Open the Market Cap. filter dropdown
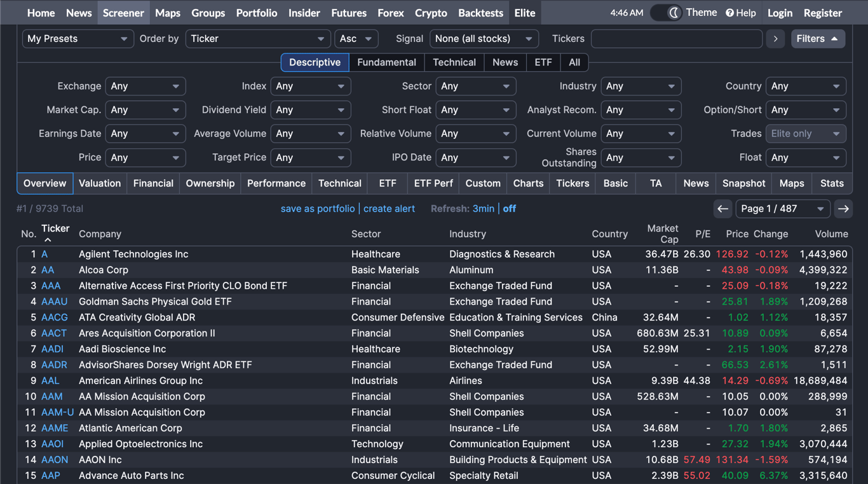Image resolution: width=868 pixels, height=484 pixels. [x=146, y=110]
